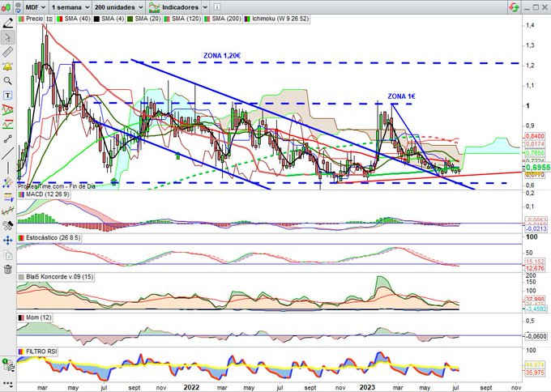Click the red-green refresh icon at top right
Image resolution: width=551 pixels, height=392 pixels.
tap(514, 7)
